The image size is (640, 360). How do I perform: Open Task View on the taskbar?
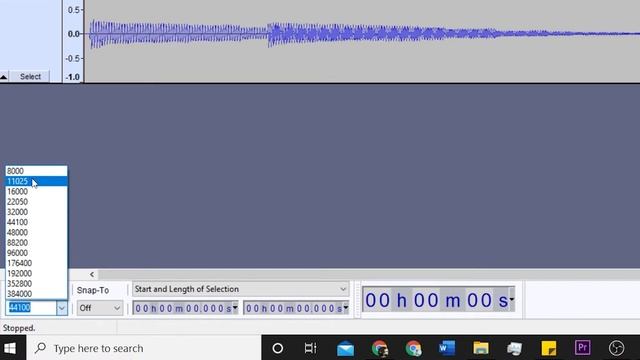coord(311,348)
